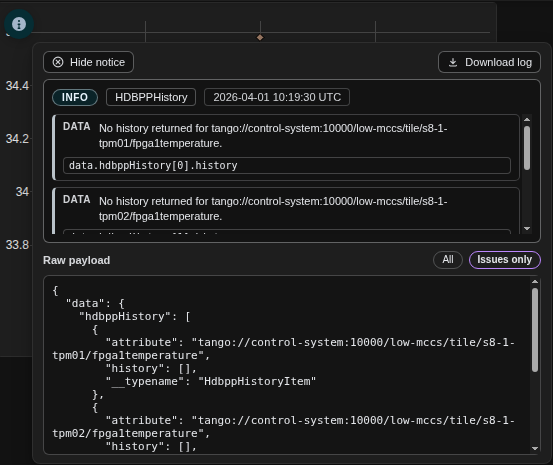
Task: Click the 34.4 axis label
Action: click(17, 86)
